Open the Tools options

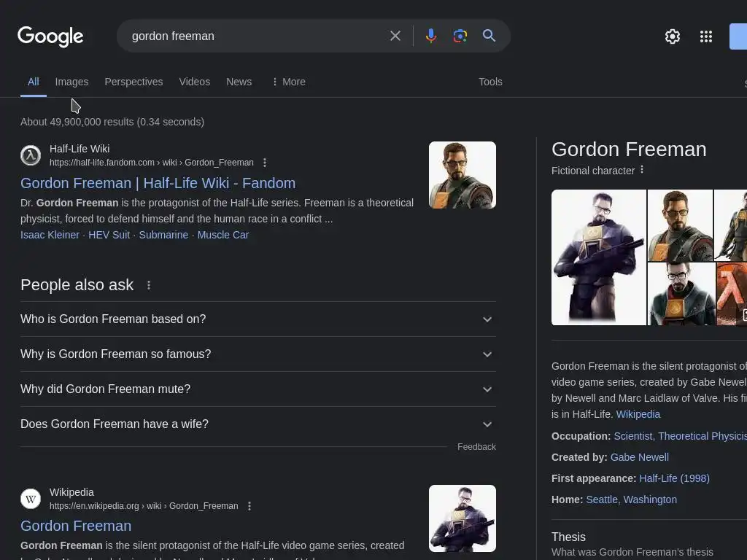tap(490, 82)
